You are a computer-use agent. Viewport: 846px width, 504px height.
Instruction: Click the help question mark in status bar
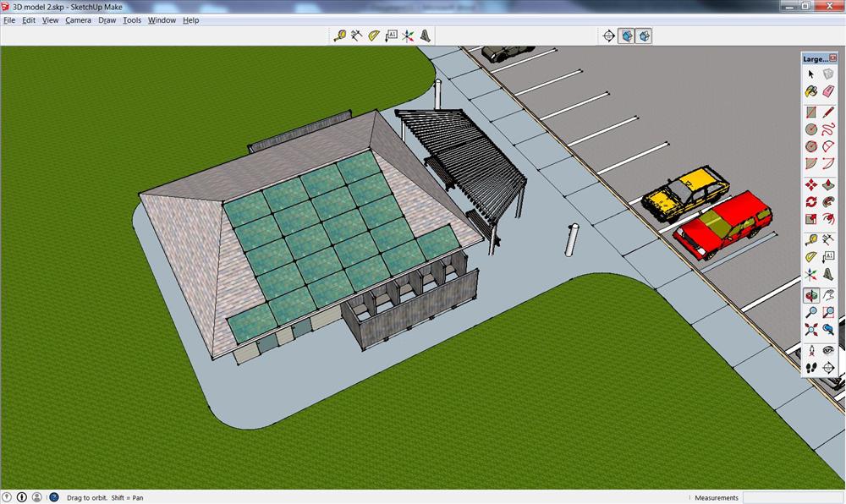coord(54,497)
